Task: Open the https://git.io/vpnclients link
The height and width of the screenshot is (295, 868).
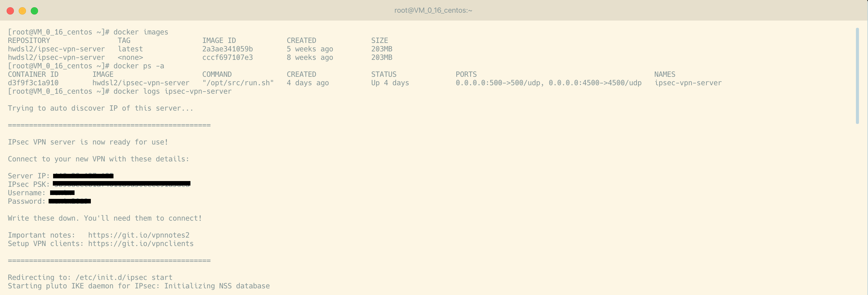Action: point(141,244)
